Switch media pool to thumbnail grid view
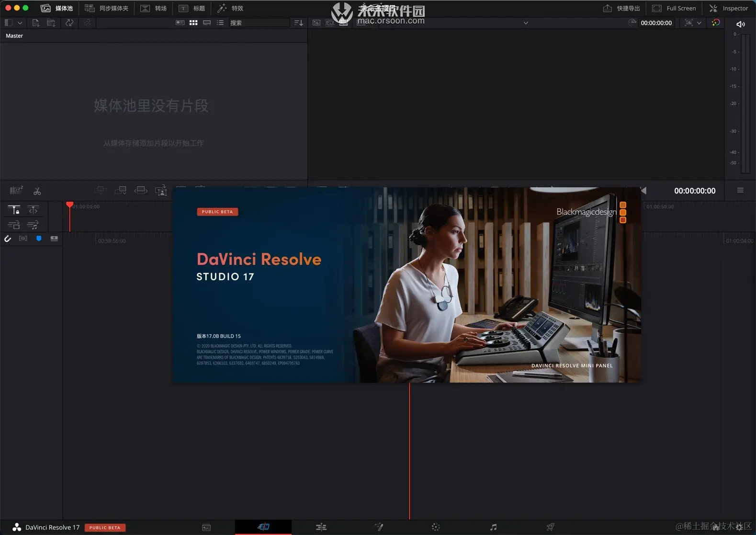Image resolution: width=756 pixels, height=535 pixels. point(193,23)
